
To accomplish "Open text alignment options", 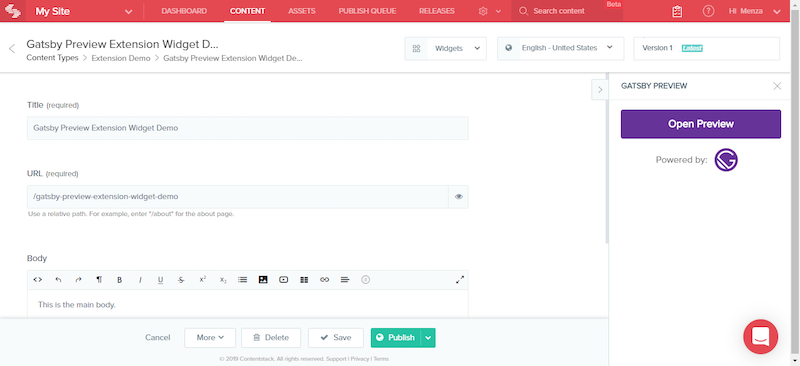I will 345,280.
